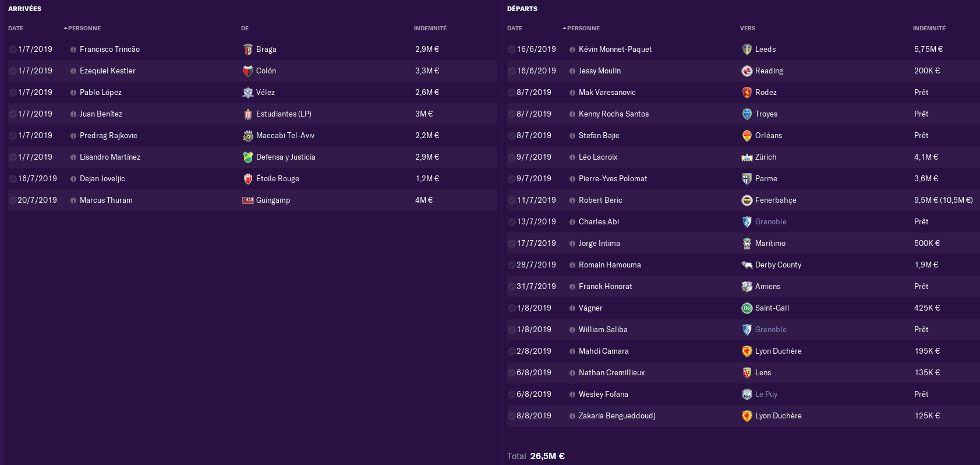Open Lyon Duchère link in Mahdi Camara row
This screenshot has height=465, width=980.
(778, 351)
